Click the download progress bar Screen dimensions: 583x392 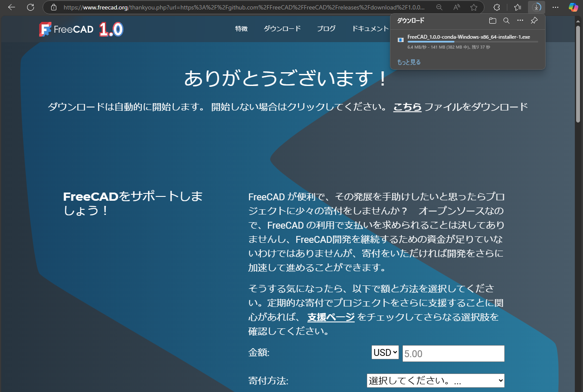[x=473, y=42]
